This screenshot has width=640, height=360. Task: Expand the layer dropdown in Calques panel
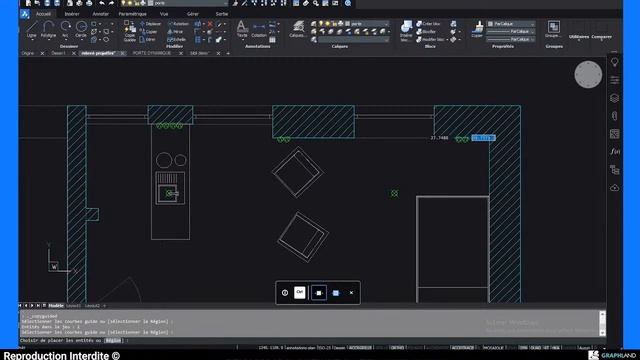coord(386,24)
